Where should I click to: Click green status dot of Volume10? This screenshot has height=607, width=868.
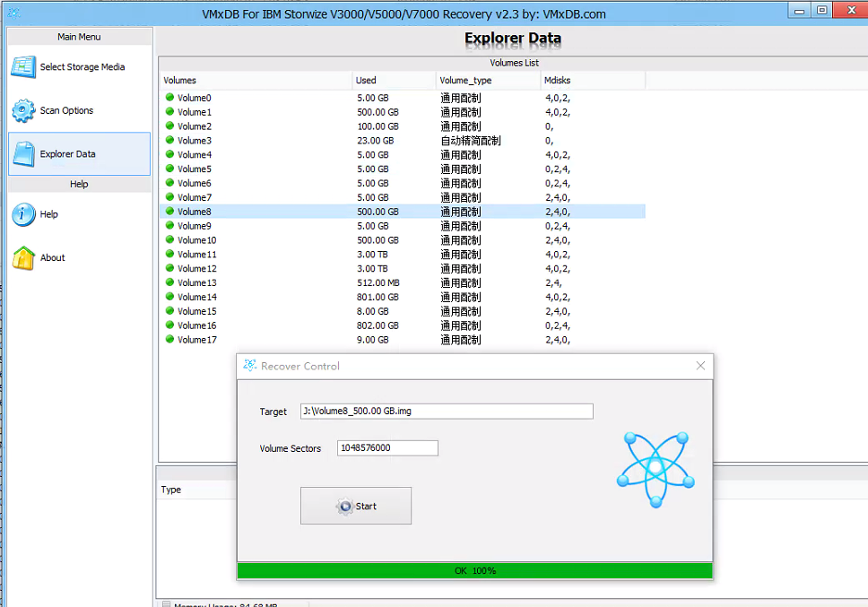(x=170, y=239)
